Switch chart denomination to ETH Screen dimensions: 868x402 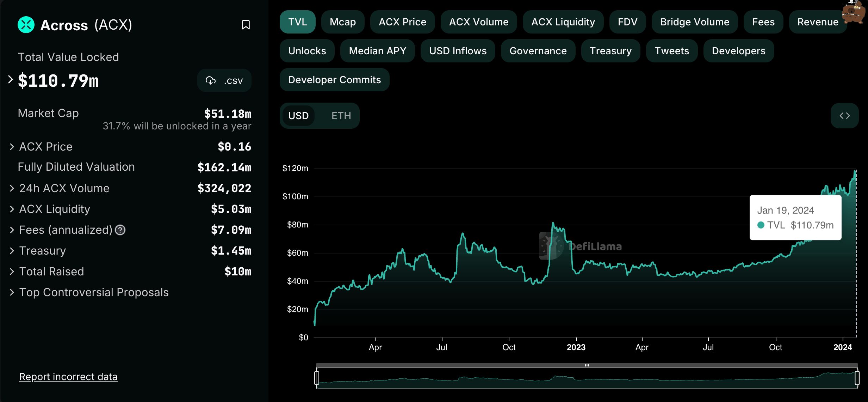[341, 116]
